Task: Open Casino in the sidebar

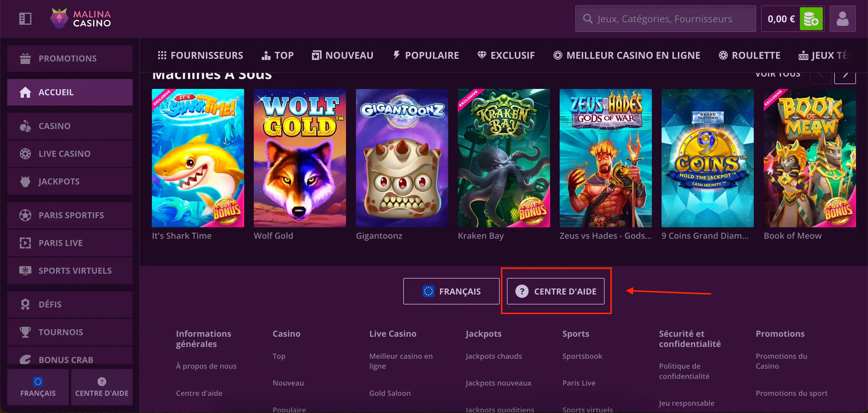Action: pos(70,126)
